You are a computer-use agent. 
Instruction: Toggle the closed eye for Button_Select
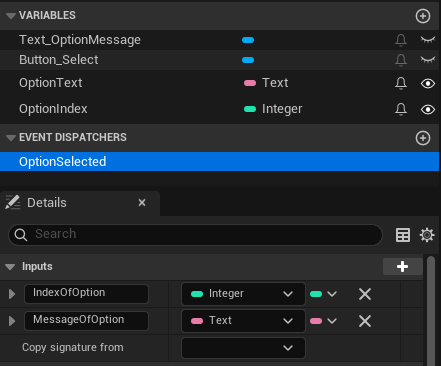pos(428,60)
